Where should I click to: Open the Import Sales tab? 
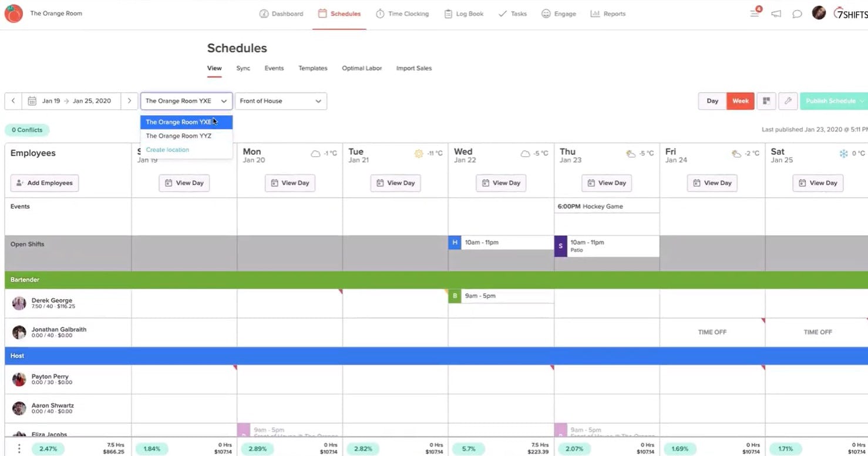pos(414,68)
